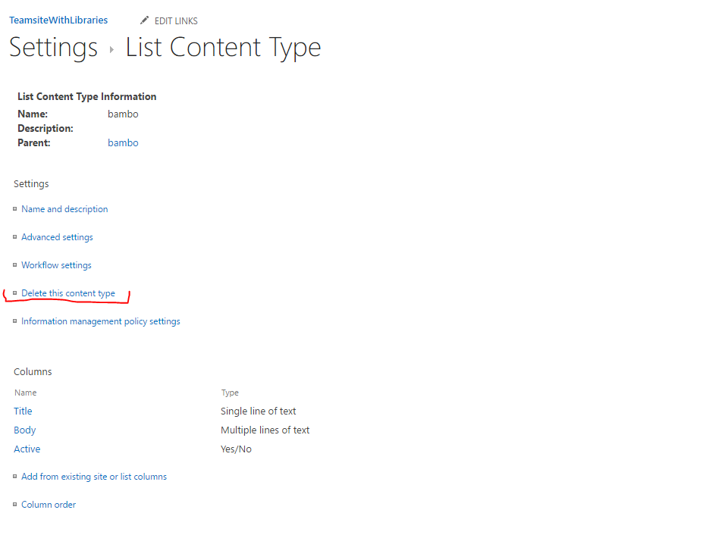Open Name and description settings
Viewport: 728px width, 560px height.
(x=64, y=209)
